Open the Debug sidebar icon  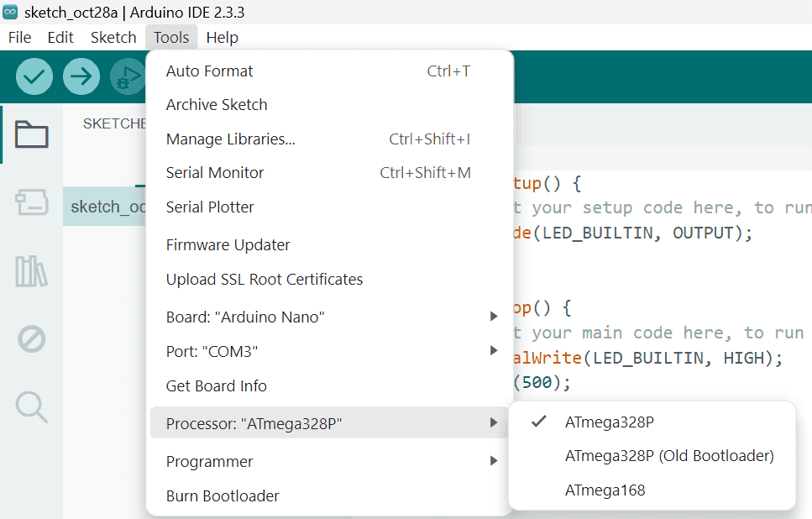tap(32, 339)
